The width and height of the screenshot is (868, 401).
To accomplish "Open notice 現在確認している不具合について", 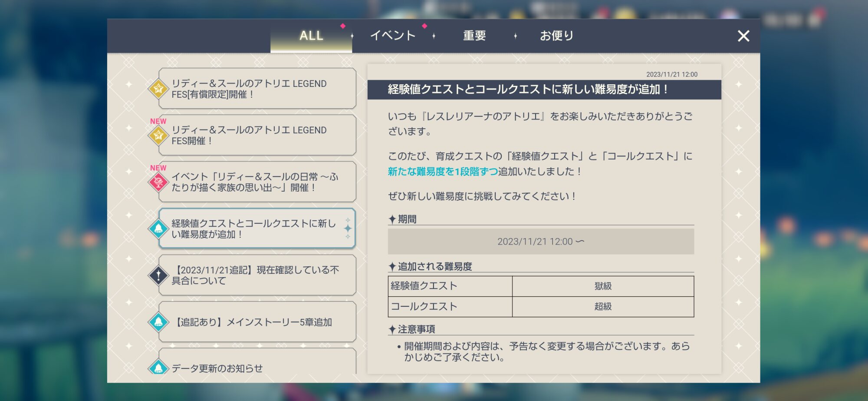I will (x=257, y=275).
